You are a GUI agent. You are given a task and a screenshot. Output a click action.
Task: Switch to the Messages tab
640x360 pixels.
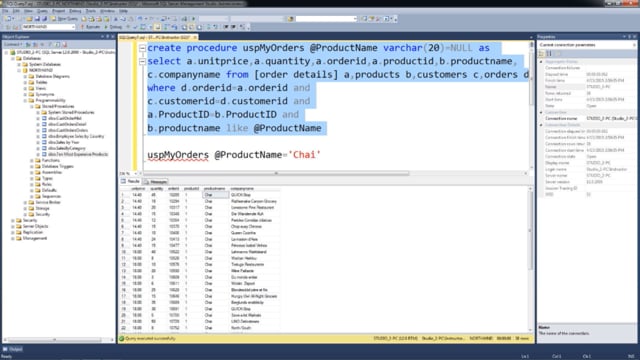pyautogui.click(x=156, y=182)
